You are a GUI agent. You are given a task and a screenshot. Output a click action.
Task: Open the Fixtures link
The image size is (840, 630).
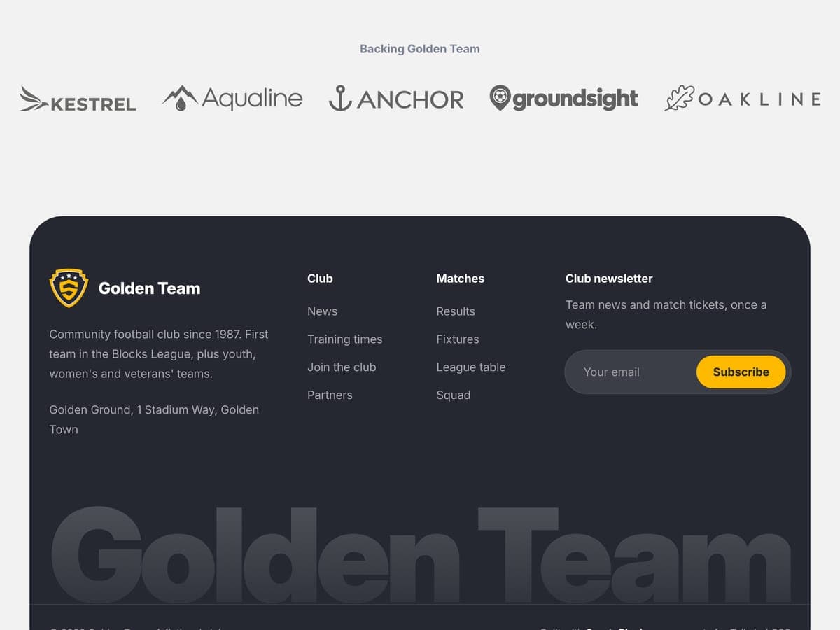(x=458, y=339)
